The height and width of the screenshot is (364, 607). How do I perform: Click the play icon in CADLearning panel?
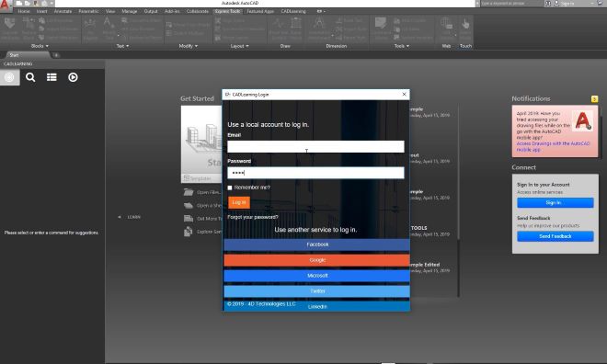(x=73, y=77)
